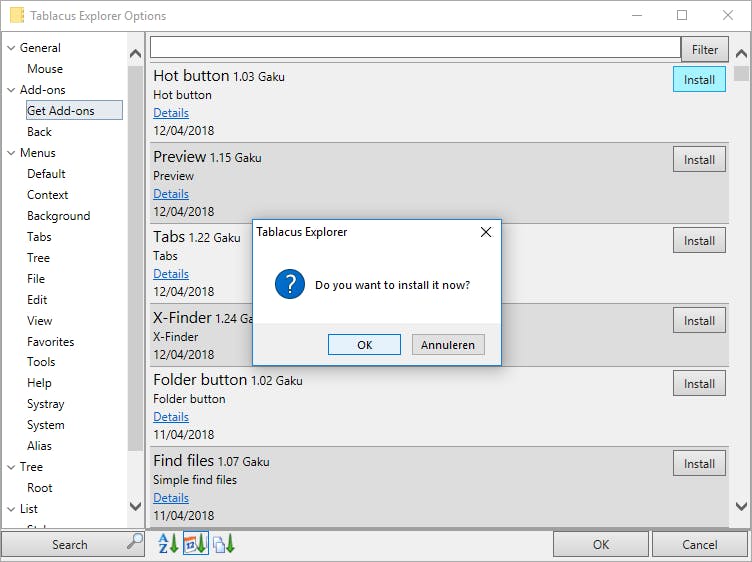Collapse the Add-ons tree section
Image resolution: width=752 pixels, height=562 pixels.
pyautogui.click(x=11, y=90)
